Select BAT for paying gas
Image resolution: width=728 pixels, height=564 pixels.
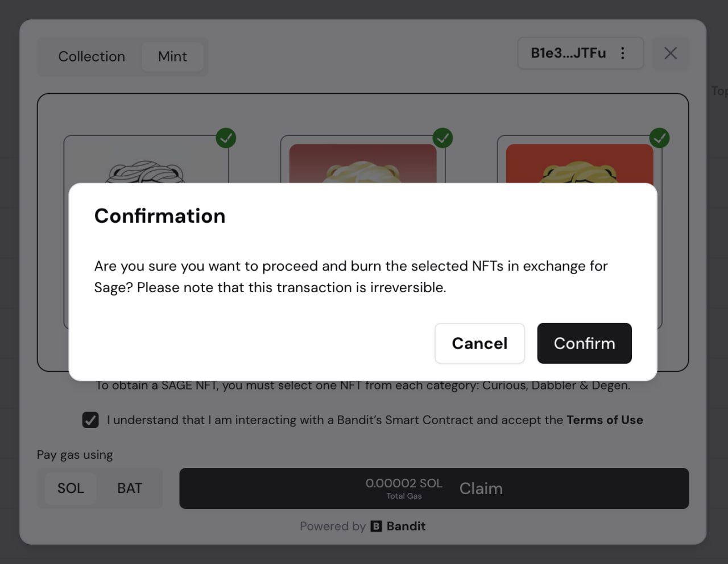(x=129, y=488)
